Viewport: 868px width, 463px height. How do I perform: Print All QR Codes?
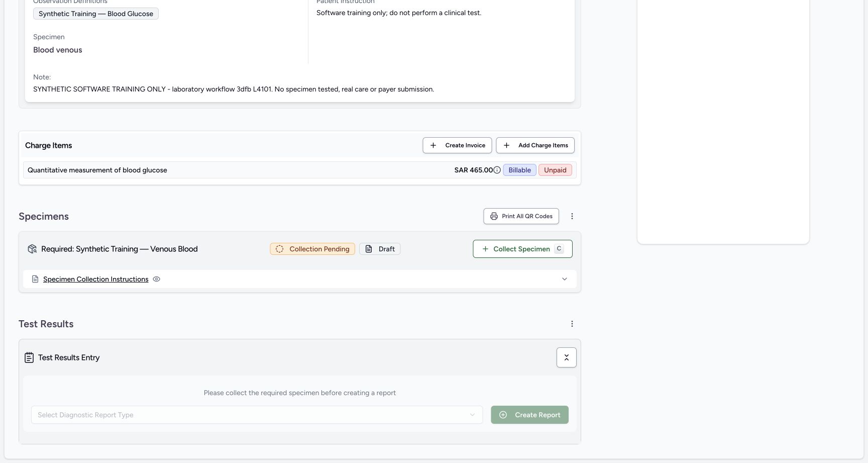[x=521, y=216]
